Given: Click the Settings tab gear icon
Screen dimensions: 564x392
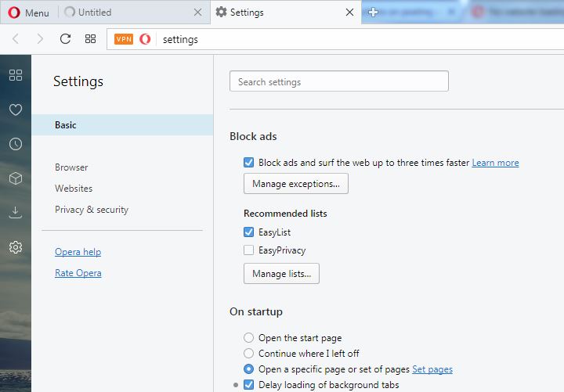Looking at the screenshot, I should point(221,12).
